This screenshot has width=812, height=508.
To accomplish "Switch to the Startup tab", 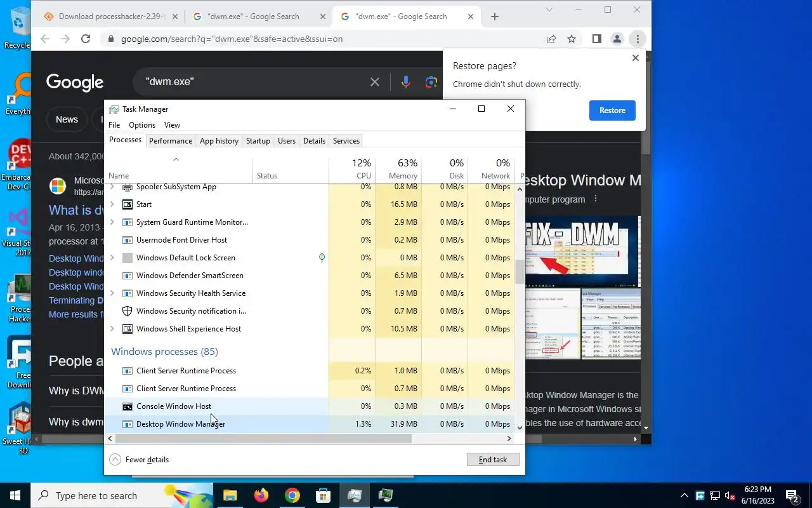I will (258, 141).
